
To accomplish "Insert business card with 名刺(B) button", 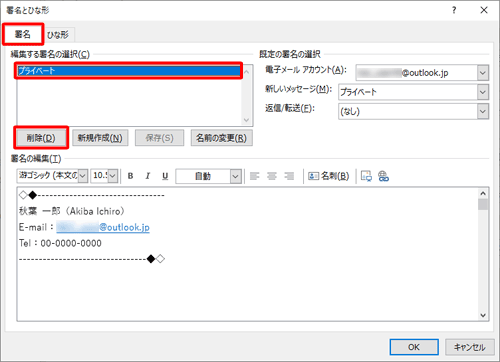I will click(329, 176).
